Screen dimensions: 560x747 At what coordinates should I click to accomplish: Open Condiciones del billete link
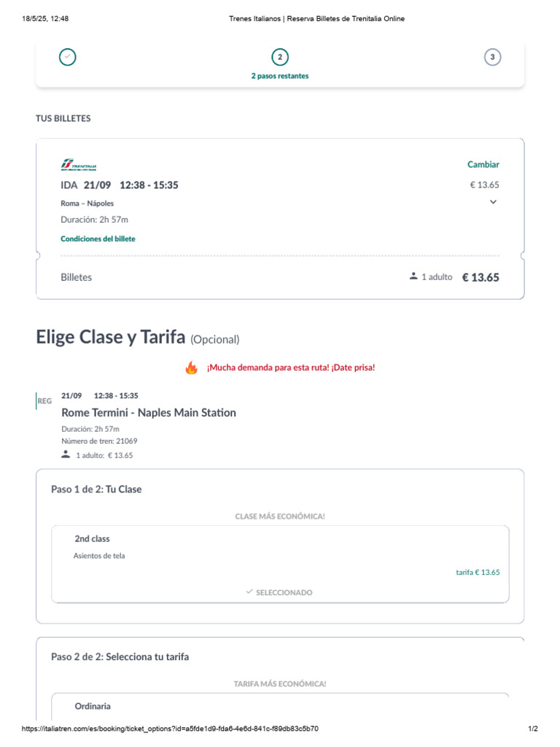coord(98,239)
